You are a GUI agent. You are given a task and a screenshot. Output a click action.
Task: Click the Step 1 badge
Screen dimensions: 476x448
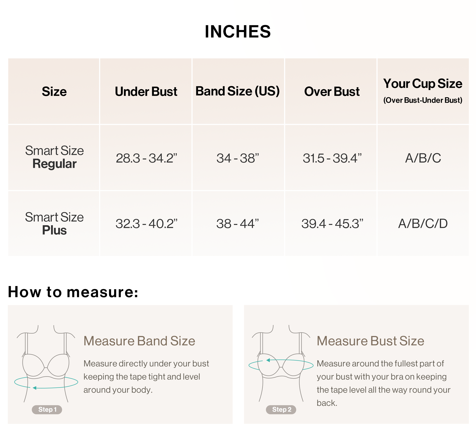pos(47,410)
